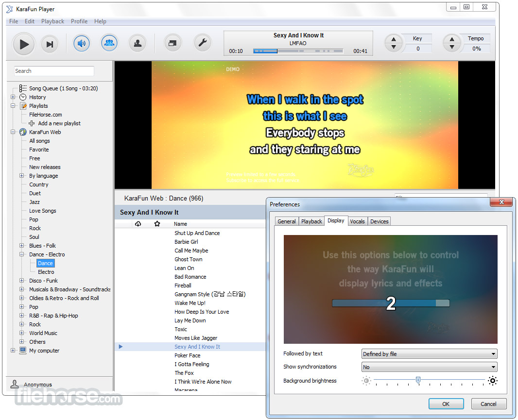Open the Playback menu
Image resolution: width=518 pixels, height=420 pixels.
[x=52, y=21]
